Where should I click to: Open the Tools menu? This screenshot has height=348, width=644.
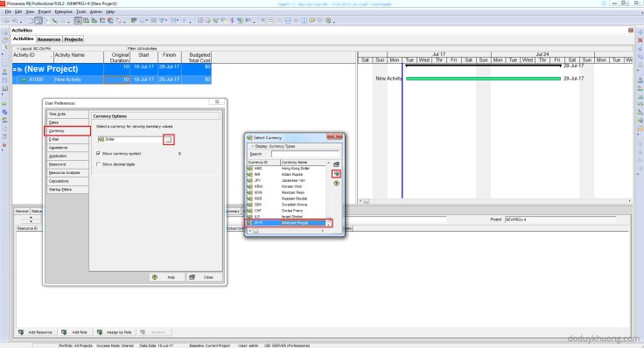[81, 12]
